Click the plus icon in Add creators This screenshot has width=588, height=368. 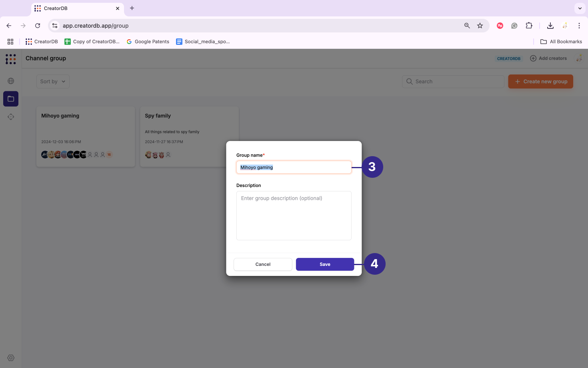click(533, 58)
